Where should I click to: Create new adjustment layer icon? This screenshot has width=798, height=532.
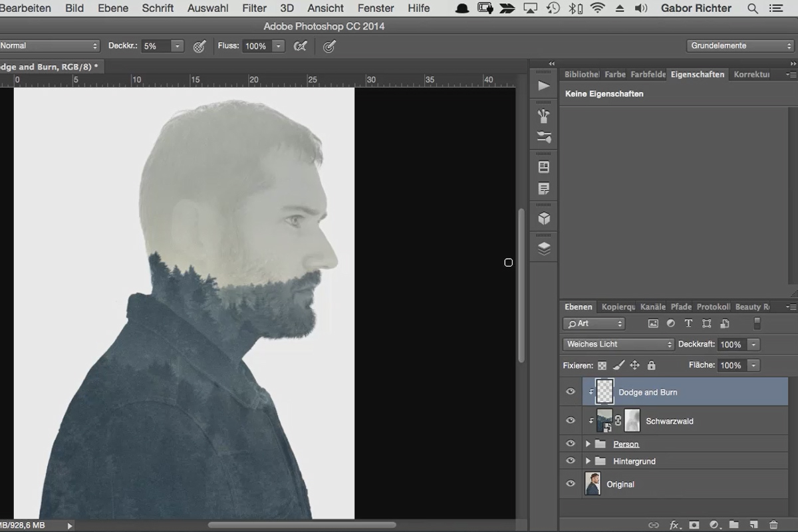pos(714,525)
